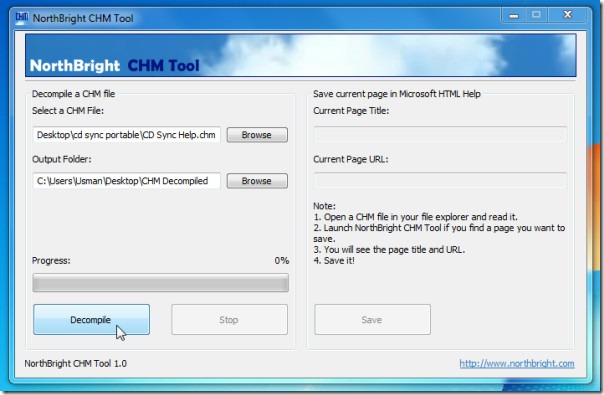This screenshot has height=395, width=604.
Task: Click note line '4. Save it!'
Action: coord(334,261)
